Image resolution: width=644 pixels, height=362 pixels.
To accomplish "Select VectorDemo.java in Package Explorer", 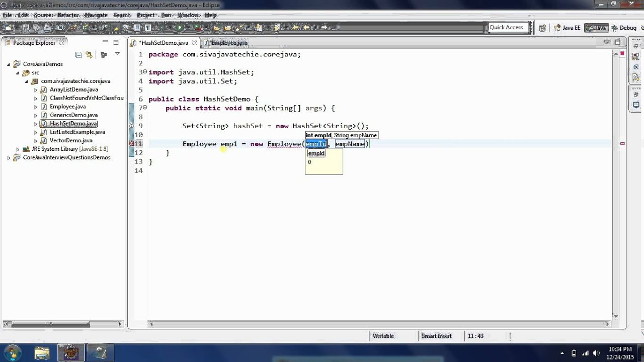I will tap(71, 141).
